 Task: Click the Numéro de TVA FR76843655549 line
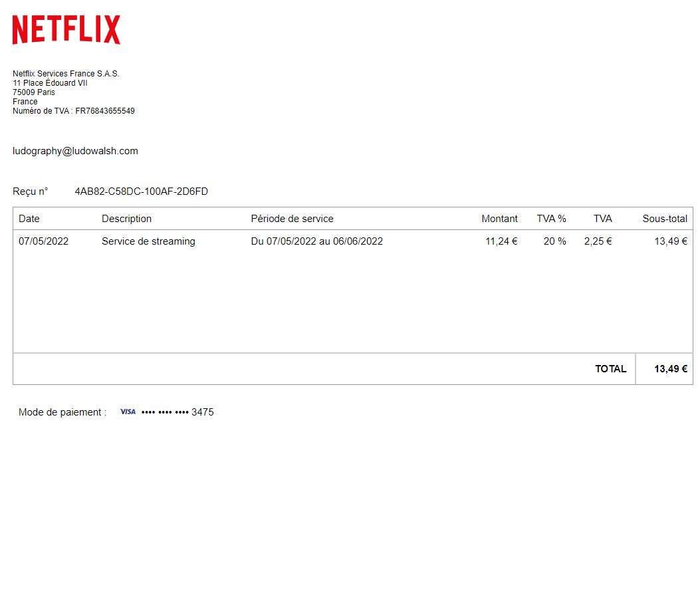coord(73,111)
